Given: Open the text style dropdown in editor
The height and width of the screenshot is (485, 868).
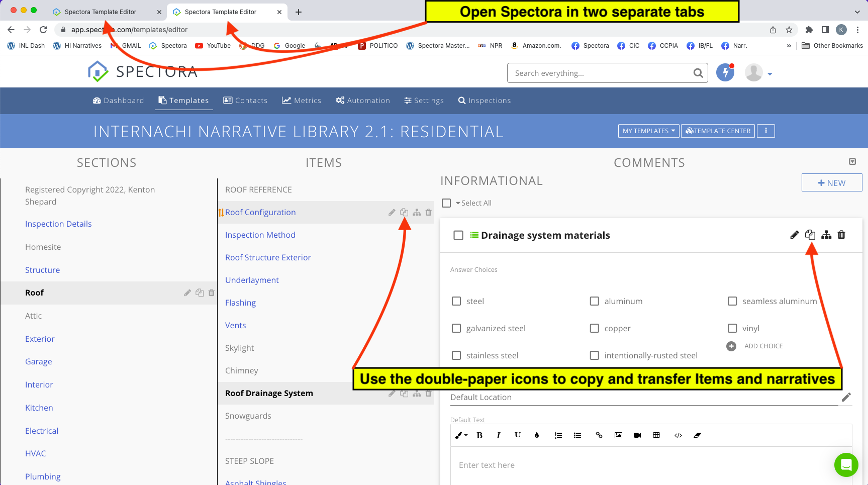Looking at the screenshot, I should (x=461, y=435).
